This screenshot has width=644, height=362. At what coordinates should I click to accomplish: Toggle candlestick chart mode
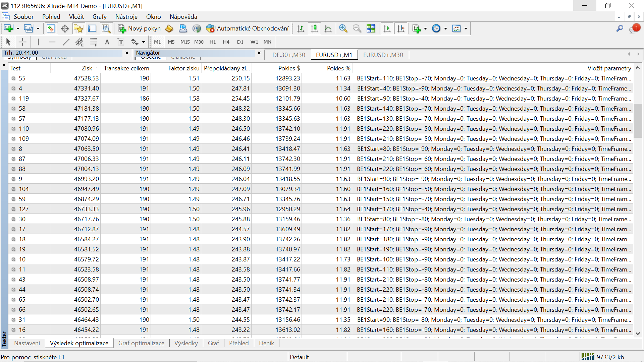(x=314, y=28)
